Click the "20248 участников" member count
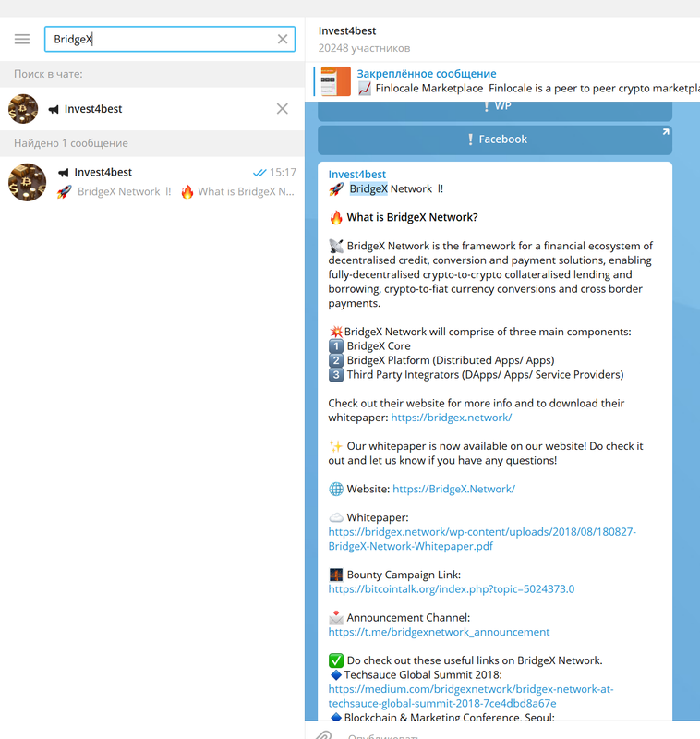This screenshot has width=700, height=739. (x=364, y=48)
